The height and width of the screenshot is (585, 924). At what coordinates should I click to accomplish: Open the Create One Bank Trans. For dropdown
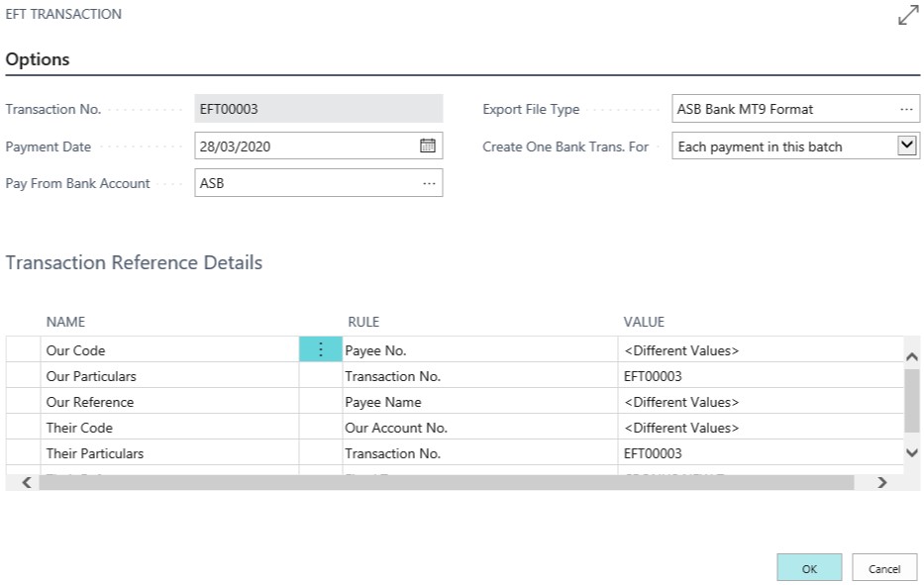(907, 146)
